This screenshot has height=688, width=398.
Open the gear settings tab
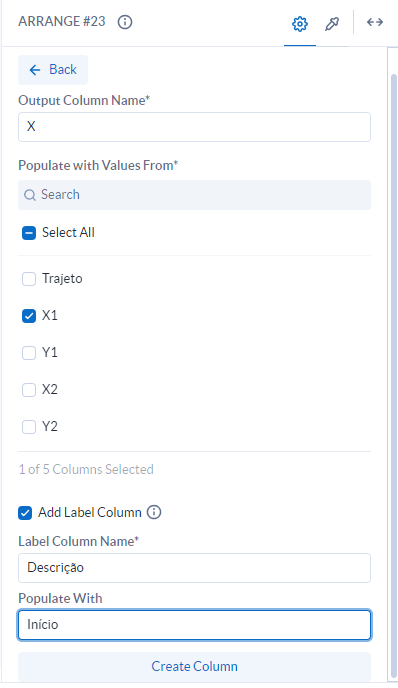300,24
